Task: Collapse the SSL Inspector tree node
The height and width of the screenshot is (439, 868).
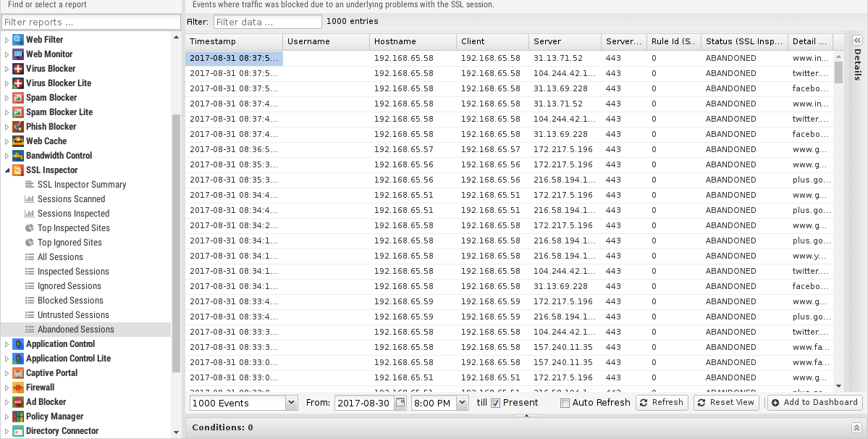Action: 7,170
